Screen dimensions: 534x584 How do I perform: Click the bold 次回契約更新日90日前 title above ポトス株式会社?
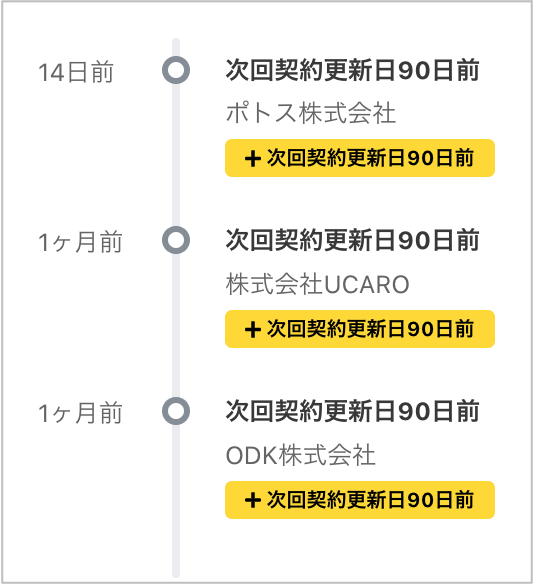coord(352,70)
